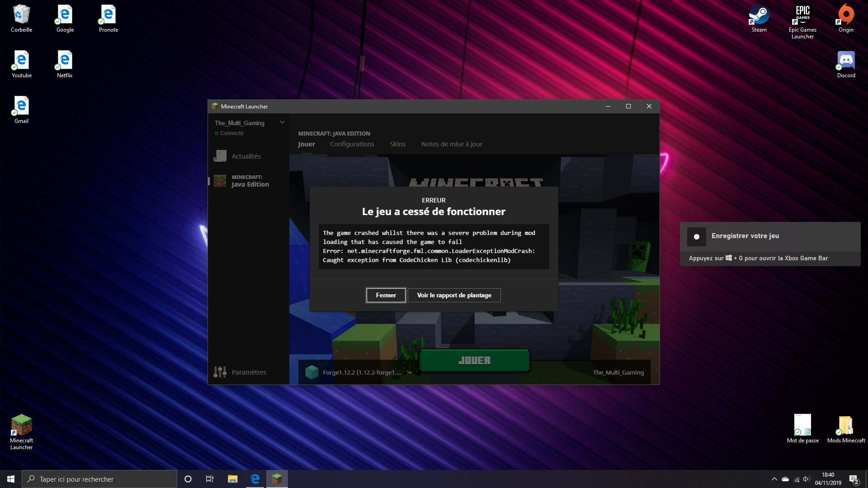
Task: Click the taskbar search field
Action: pos(99,479)
